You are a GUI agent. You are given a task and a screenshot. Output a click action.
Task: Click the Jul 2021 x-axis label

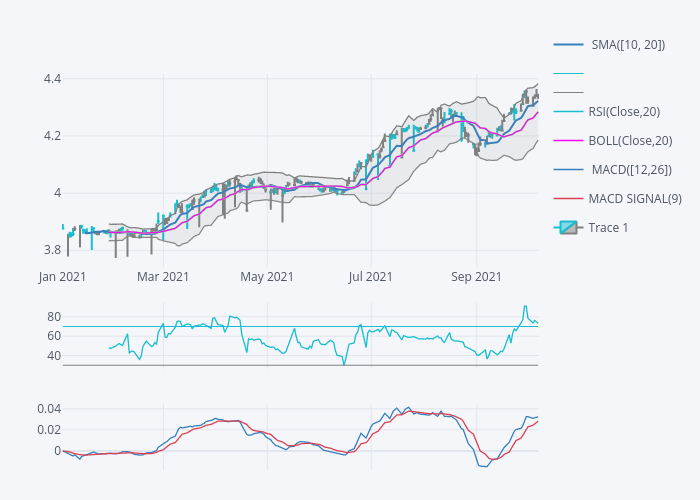371,277
